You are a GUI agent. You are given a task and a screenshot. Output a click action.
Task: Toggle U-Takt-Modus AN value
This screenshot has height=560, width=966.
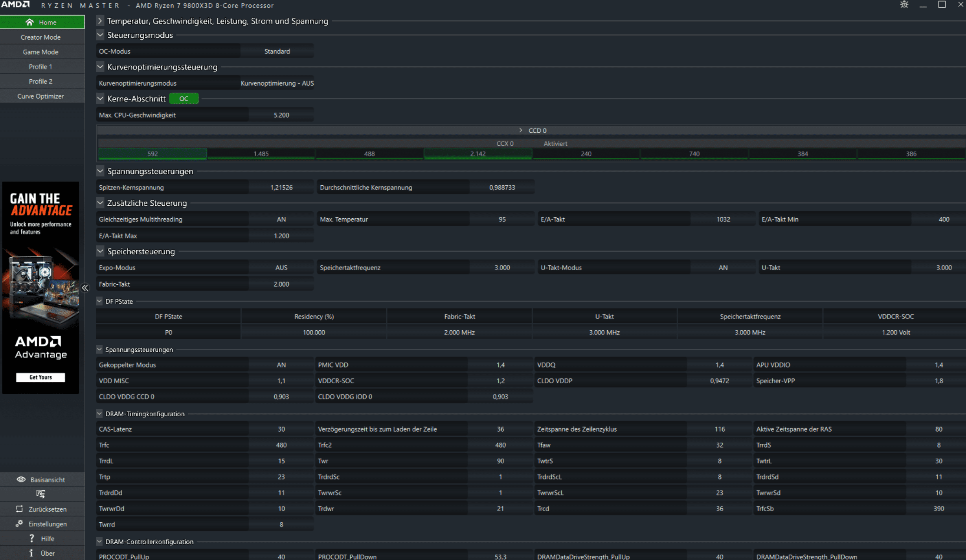point(723,267)
